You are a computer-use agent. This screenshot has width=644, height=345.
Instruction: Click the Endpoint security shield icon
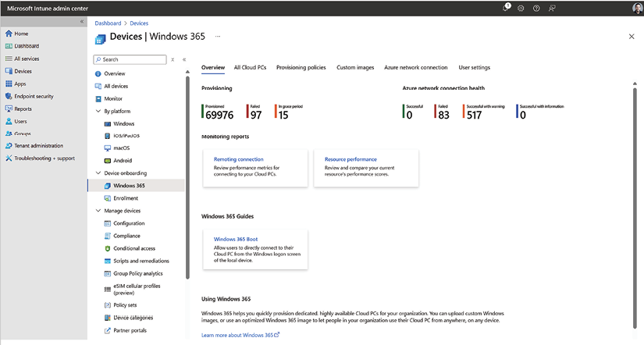(x=9, y=96)
